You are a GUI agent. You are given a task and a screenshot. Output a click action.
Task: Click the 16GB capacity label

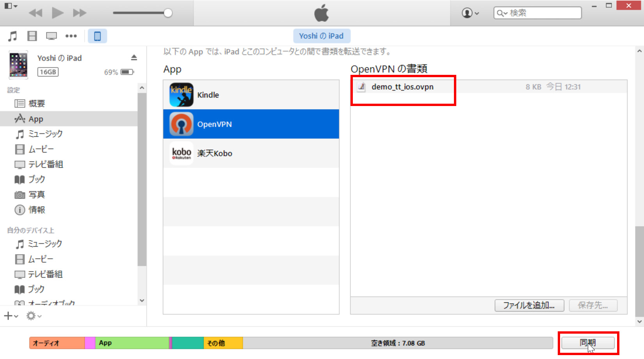point(48,72)
